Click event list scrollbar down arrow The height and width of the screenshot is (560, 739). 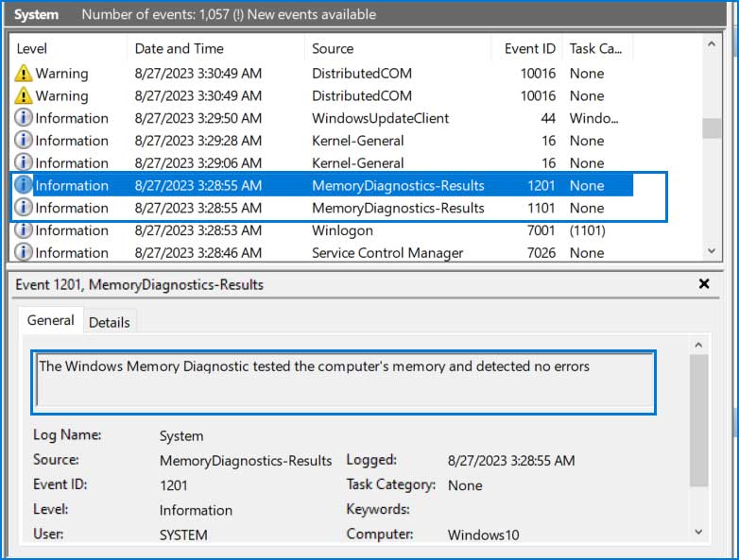point(712,251)
